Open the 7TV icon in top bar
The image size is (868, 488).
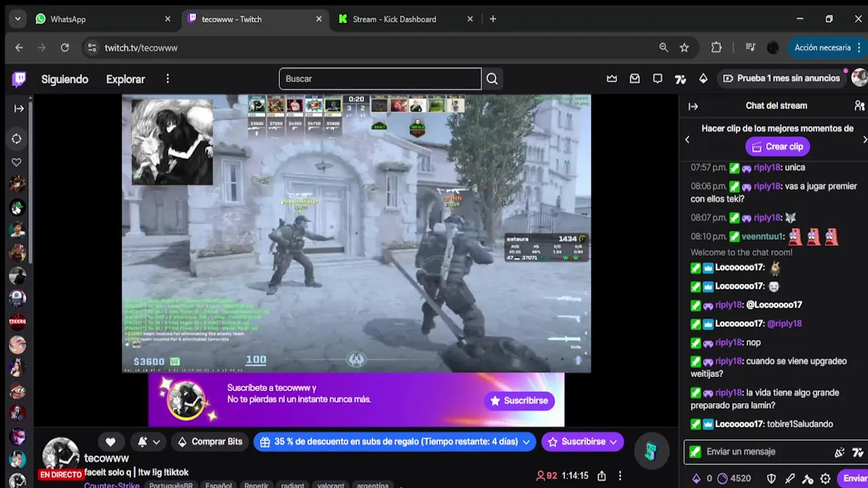pos(681,79)
